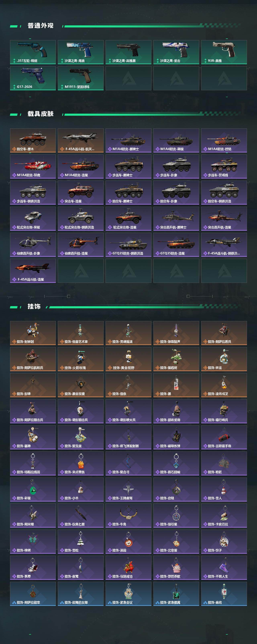257x644 pixels.
Task: Select the 挂饰-麻将 mahjong tile charm
Action: click(x=224, y=594)
